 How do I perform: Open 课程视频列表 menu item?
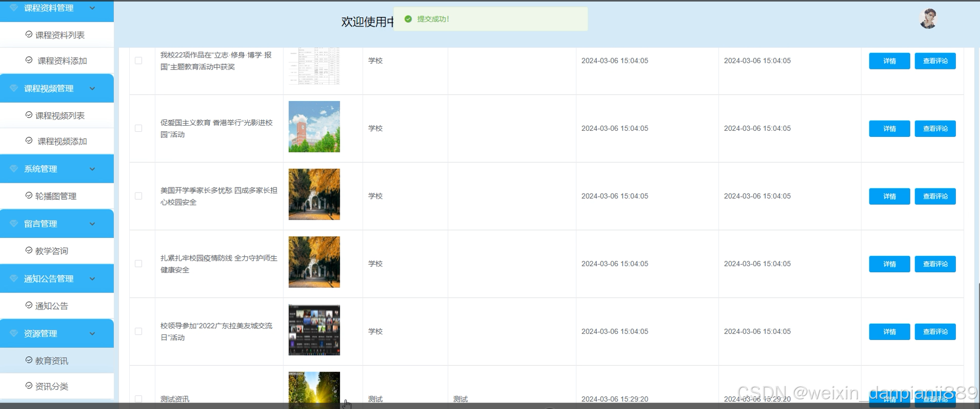[57, 115]
